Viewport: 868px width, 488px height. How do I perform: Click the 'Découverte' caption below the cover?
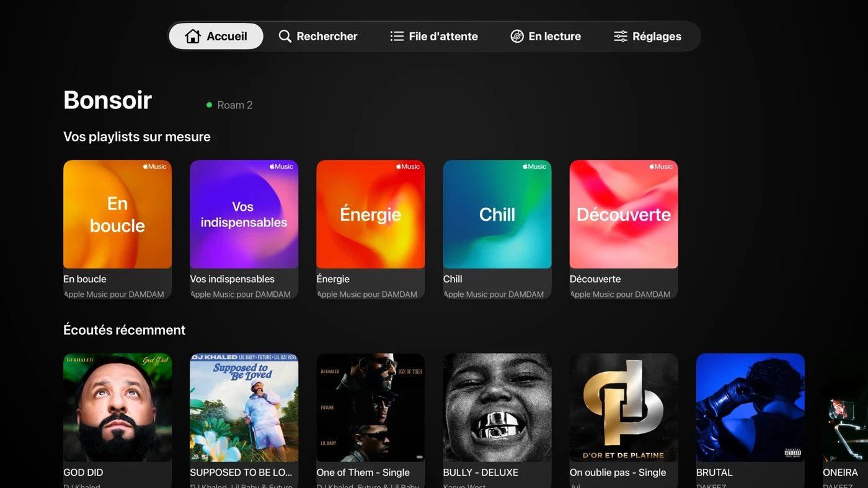tap(595, 280)
